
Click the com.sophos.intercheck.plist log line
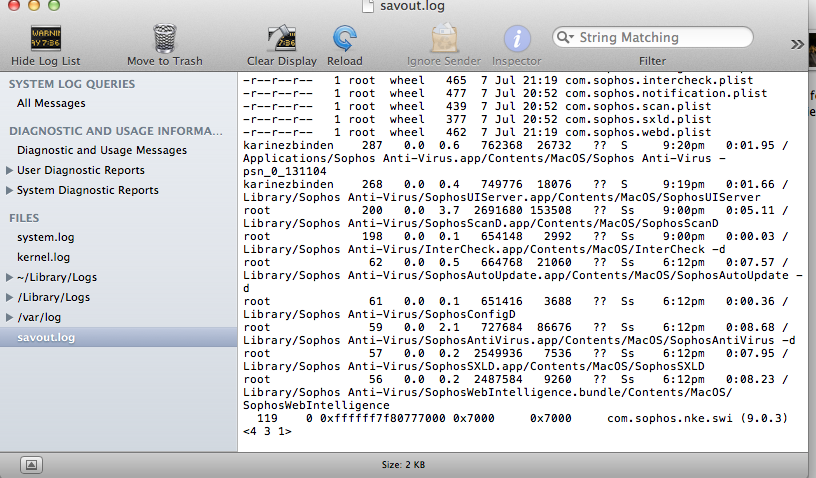[498, 80]
